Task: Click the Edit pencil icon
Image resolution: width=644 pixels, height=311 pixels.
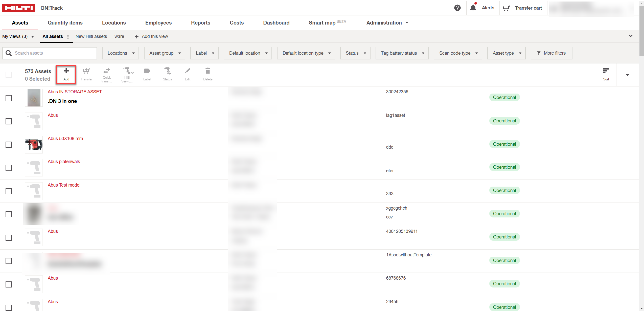Action: [188, 71]
